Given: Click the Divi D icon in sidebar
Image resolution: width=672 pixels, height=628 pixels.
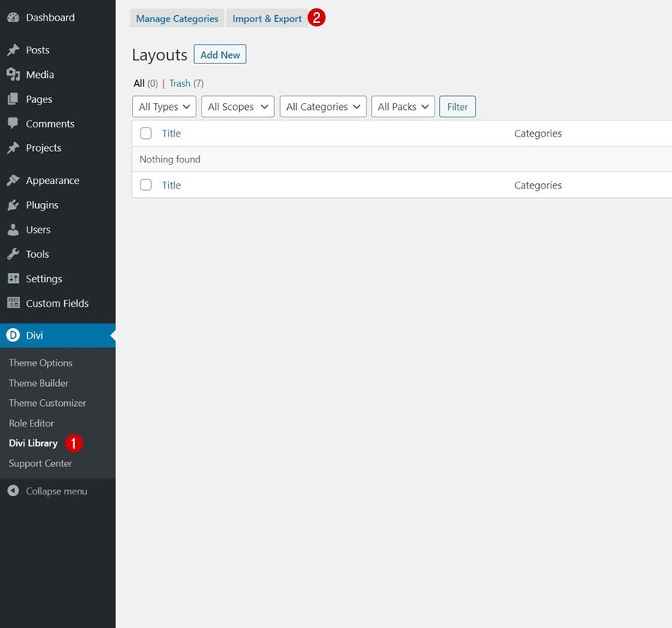Looking at the screenshot, I should (14, 334).
